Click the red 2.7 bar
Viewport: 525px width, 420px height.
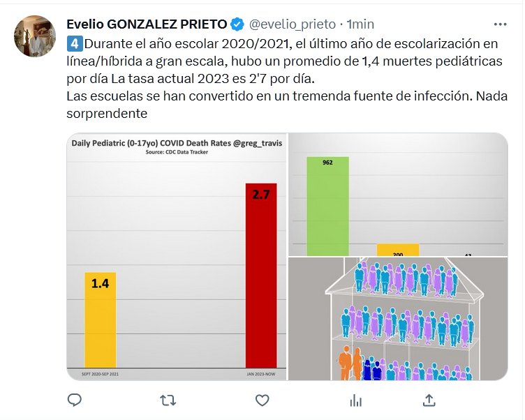coord(261,275)
